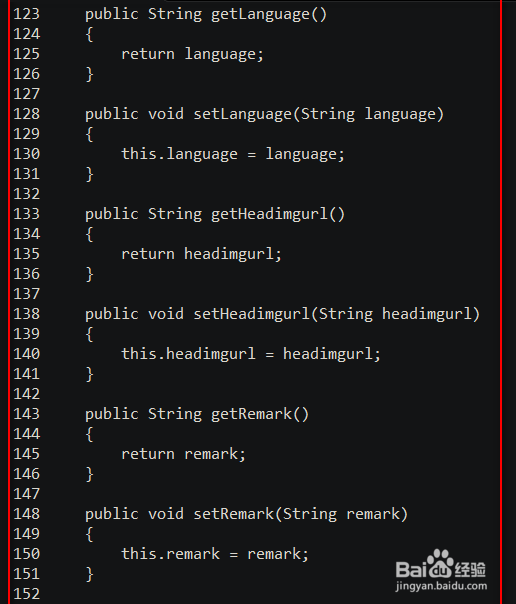The image size is (516, 604).
Task: Click the return remark statement
Action: [184, 454]
